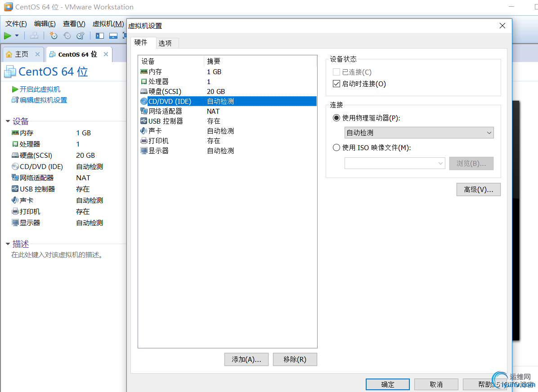Select the 显示器 icon in the settings device list
Screen dimensions: 538x392
(x=144, y=151)
